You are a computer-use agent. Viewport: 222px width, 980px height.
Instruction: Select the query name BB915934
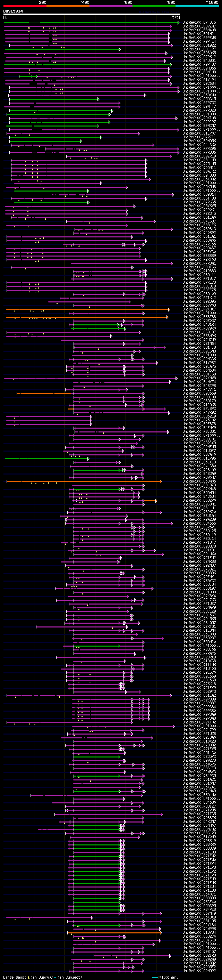13,11
